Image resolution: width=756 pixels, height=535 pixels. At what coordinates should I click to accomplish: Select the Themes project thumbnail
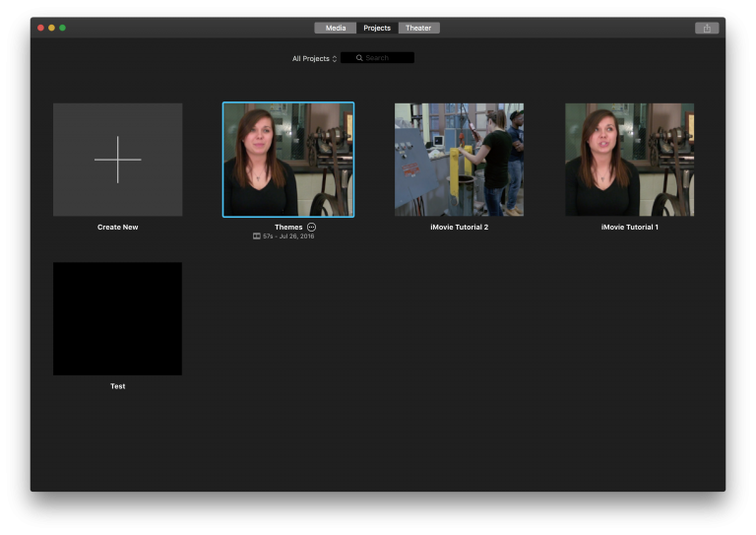pyautogui.click(x=288, y=160)
